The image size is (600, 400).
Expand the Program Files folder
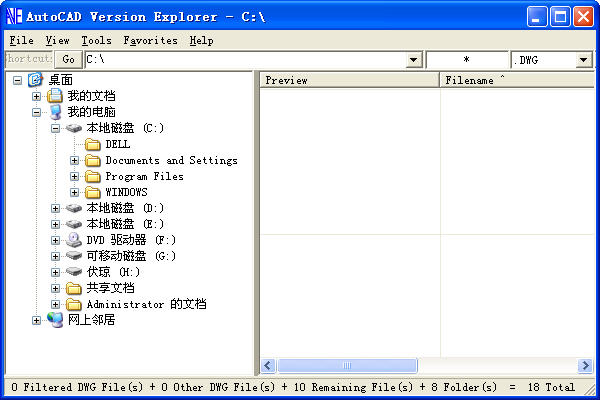click(75, 176)
